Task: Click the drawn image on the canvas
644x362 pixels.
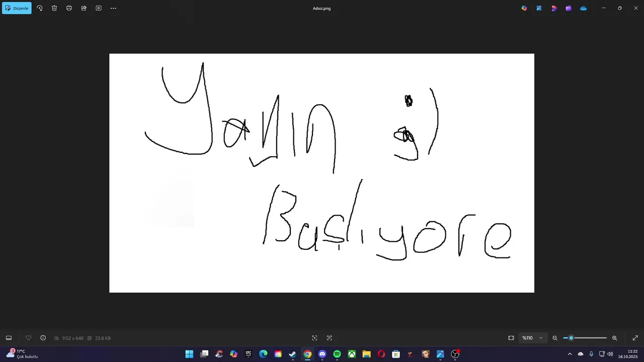Action: [x=321, y=173]
